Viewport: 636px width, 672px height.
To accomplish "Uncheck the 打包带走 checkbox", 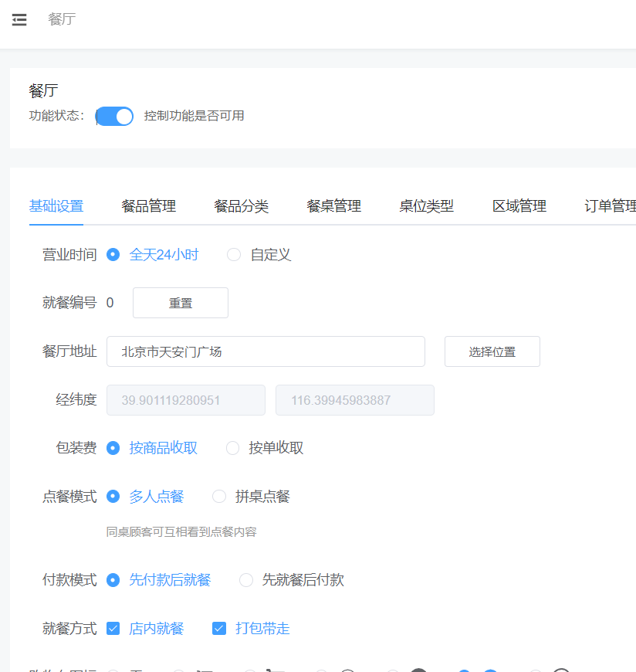I will tap(219, 628).
